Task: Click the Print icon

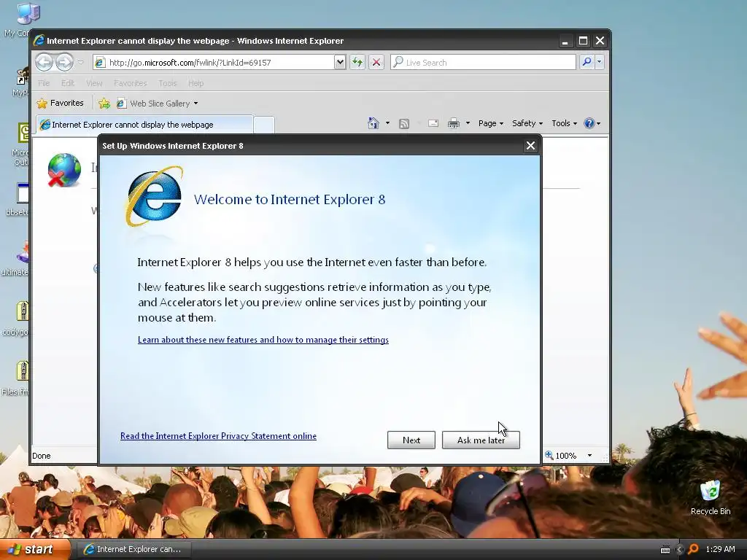Action: pos(454,123)
